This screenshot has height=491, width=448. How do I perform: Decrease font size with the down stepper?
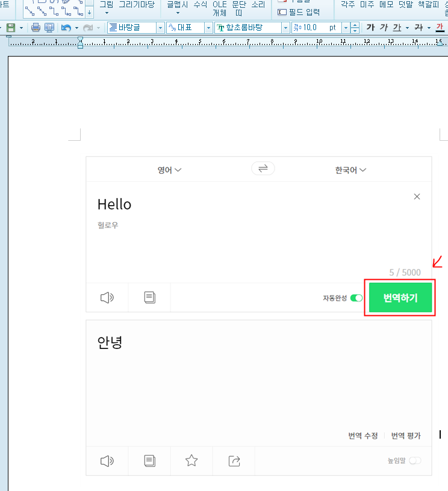(x=355, y=31)
